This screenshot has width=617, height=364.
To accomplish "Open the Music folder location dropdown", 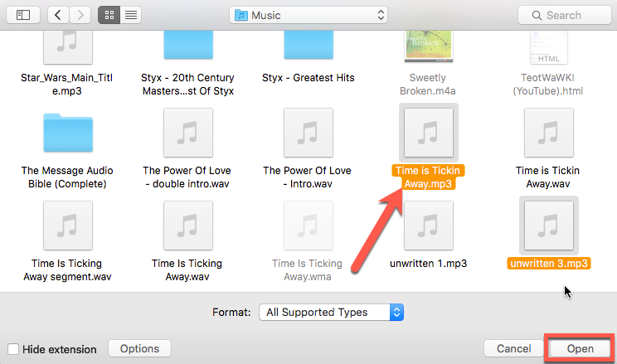I will [x=308, y=15].
